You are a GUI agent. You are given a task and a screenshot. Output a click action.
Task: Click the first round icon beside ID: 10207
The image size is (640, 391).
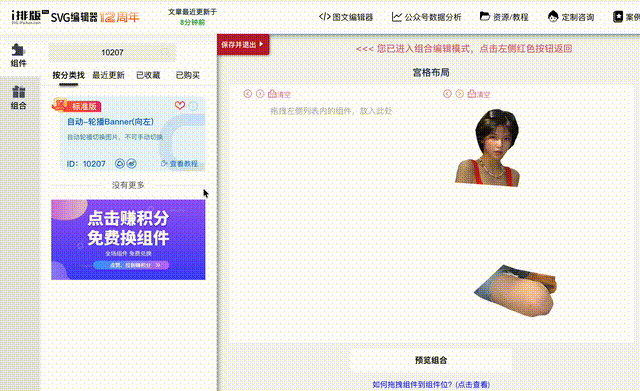120,164
